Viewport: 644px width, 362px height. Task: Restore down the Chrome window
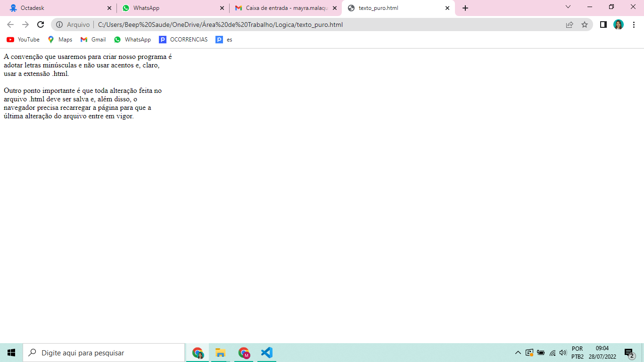(x=611, y=7)
